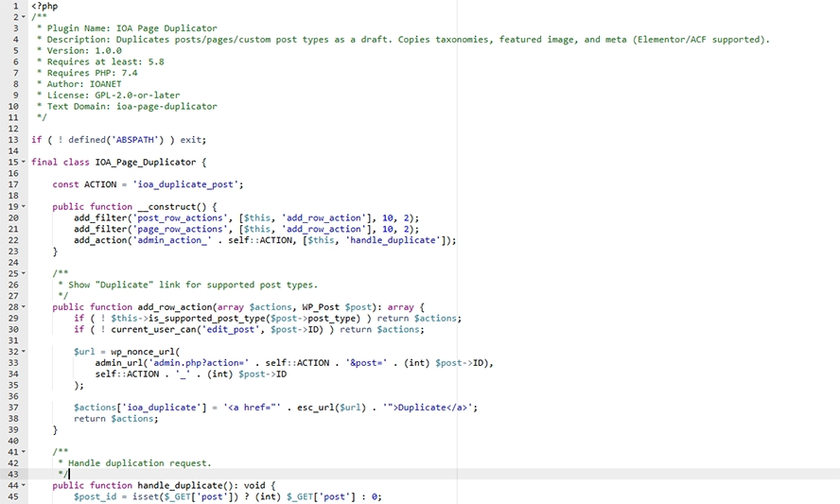Viewport: 840px width, 504px height.
Task: Collapse the comment fold at line 25
Action: (x=24, y=273)
